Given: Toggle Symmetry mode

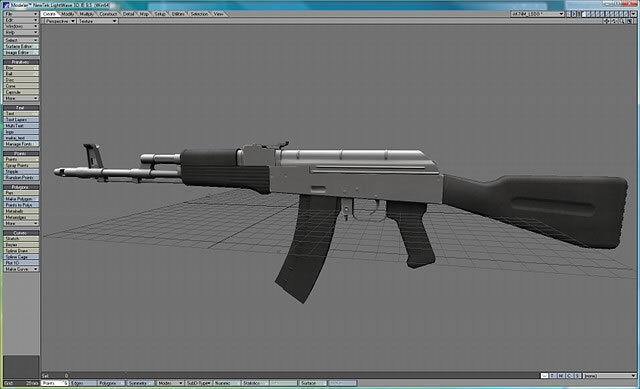Looking at the screenshot, I should click(140, 383).
